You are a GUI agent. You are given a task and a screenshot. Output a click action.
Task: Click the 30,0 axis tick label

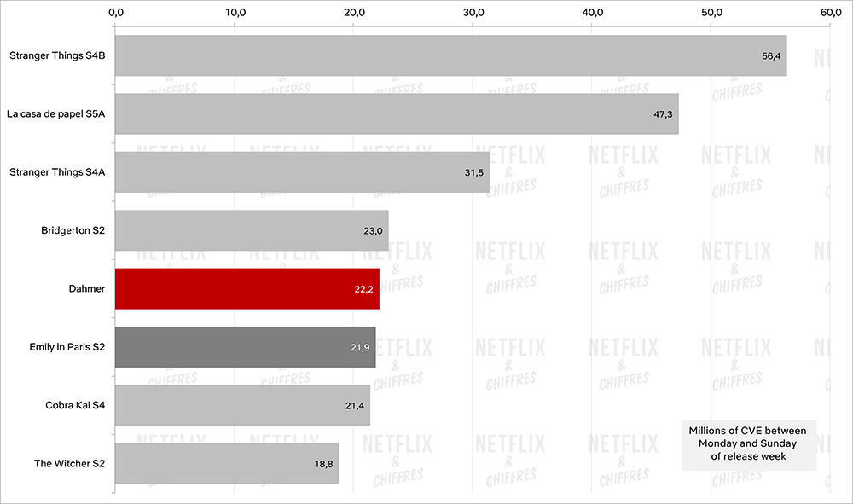point(473,13)
